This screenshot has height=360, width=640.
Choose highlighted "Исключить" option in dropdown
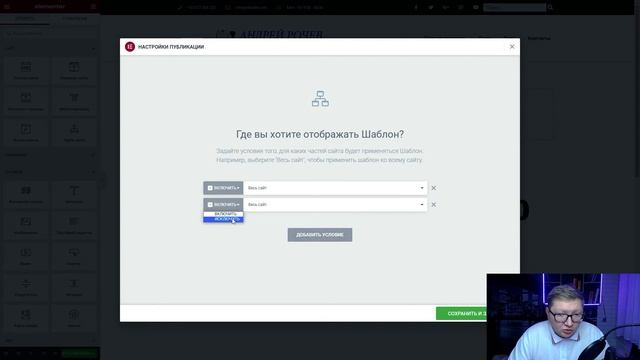pos(223,219)
